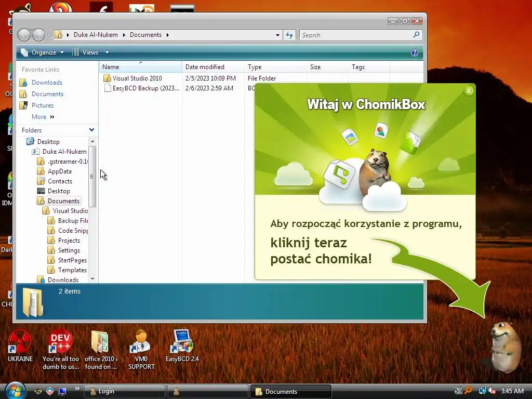Switch to the unlabeled hamster taskbar button
This screenshot has width=532, height=399.
tap(207, 391)
